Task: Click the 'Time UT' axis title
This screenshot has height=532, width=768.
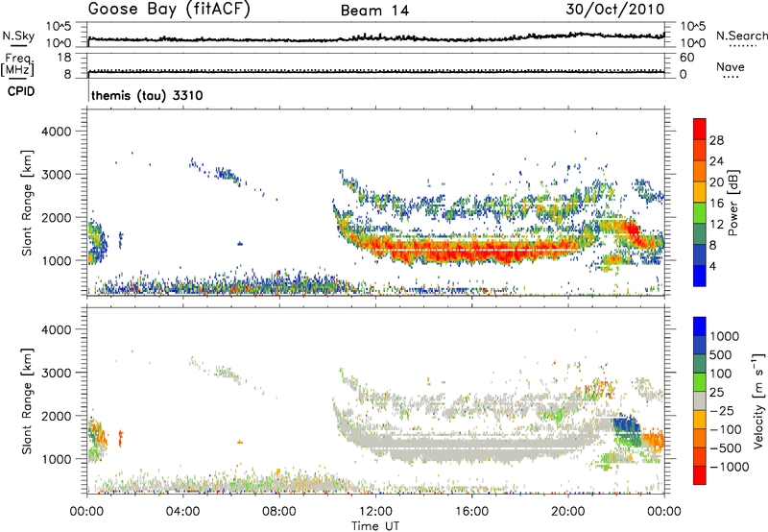Action: coord(375,526)
